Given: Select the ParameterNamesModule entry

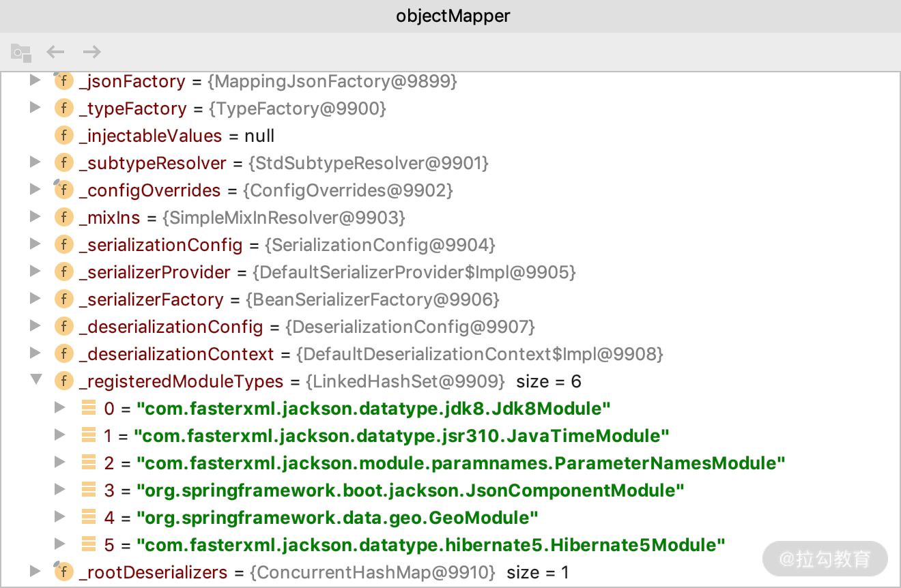Looking at the screenshot, I should tap(444, 462).
